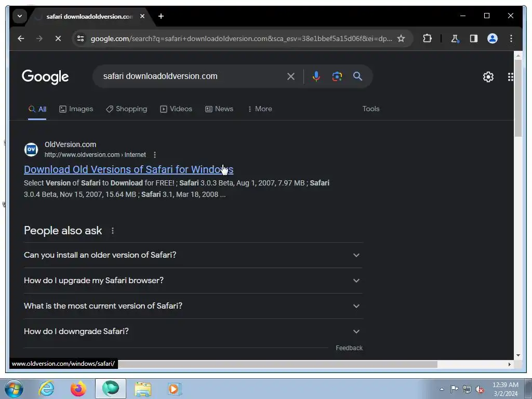Click the muted volume tray icon

pyautogui.click(x=480, y=390)
